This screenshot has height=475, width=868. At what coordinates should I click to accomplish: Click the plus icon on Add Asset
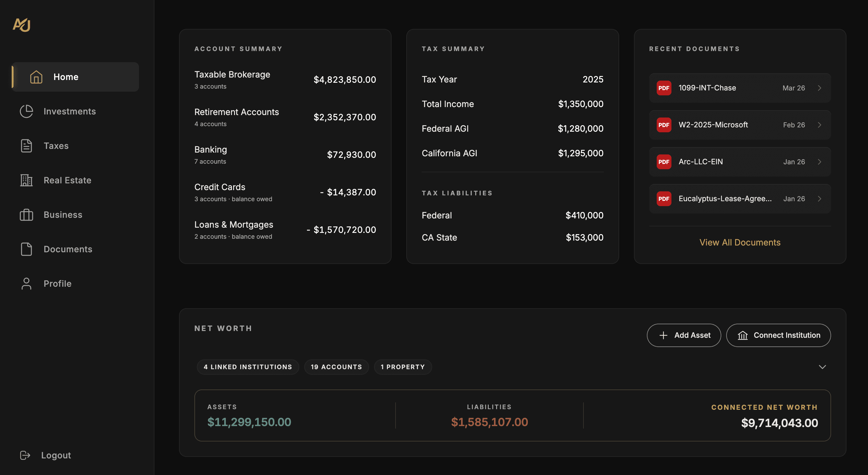pyautogui.click(x=663, y=335)
